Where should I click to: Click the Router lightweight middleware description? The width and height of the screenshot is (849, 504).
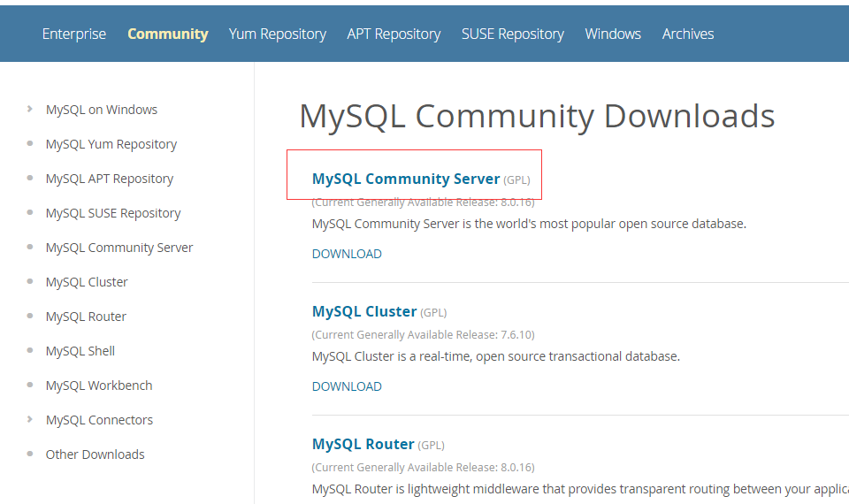tap(580, 489)
